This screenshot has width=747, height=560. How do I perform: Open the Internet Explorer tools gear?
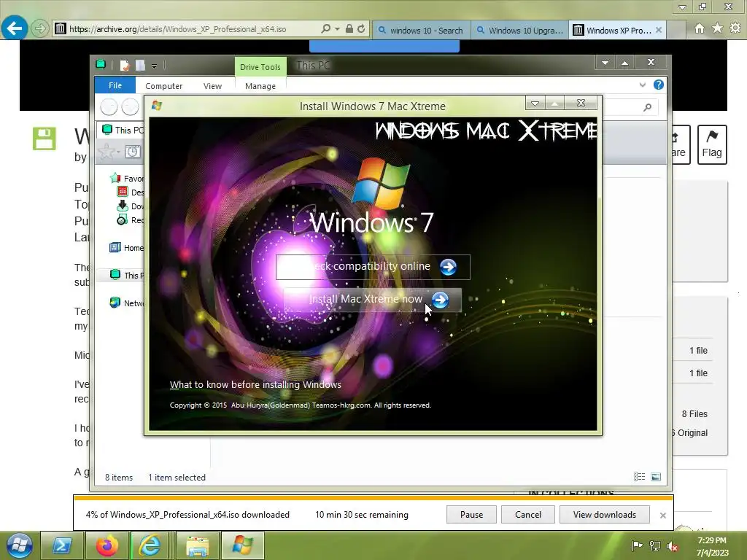tap(735, 28)
